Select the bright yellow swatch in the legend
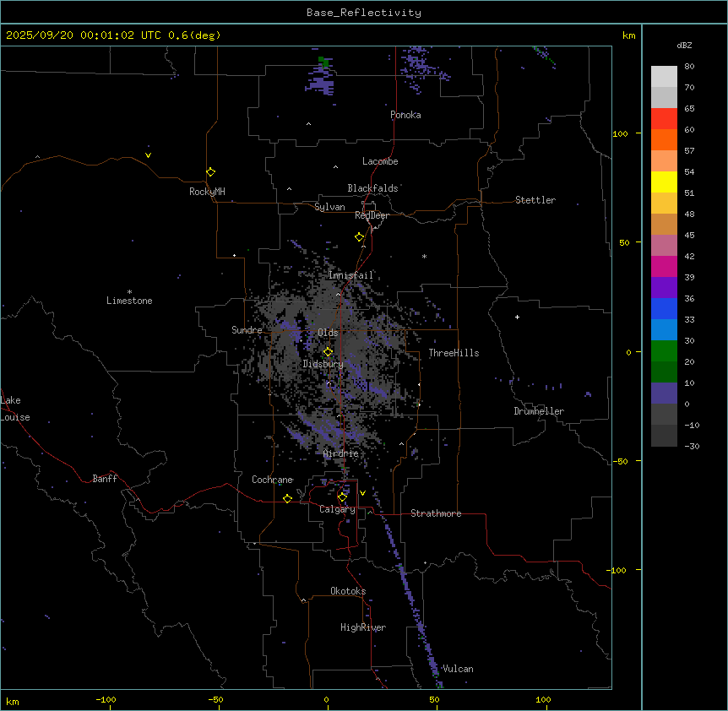 664,182
